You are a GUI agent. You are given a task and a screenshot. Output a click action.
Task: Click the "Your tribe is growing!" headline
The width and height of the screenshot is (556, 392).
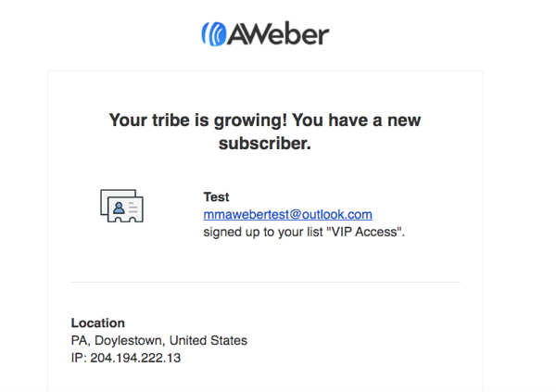198,120
